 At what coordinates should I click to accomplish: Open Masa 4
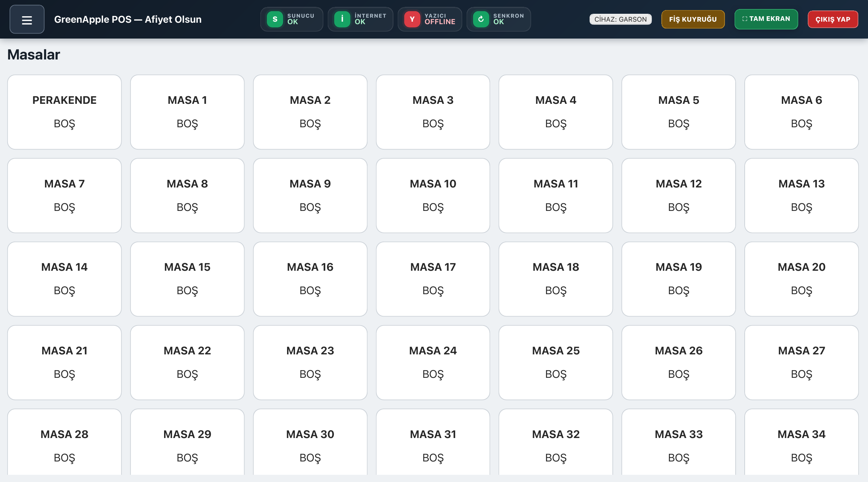point(556,112)
